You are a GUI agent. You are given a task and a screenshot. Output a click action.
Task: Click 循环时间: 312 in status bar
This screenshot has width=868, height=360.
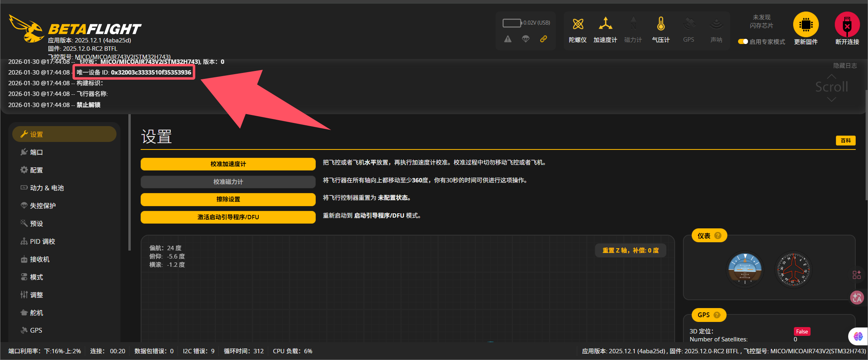244,351
